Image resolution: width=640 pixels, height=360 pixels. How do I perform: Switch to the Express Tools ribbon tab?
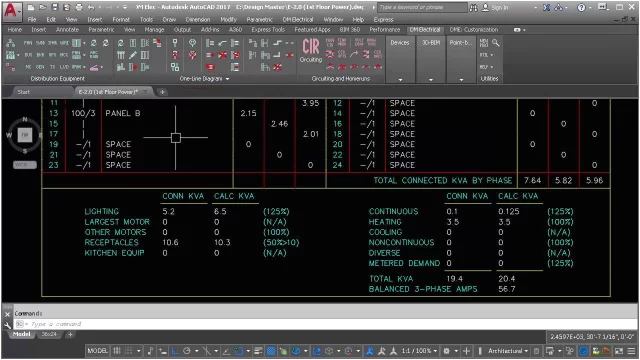(268, 30)
